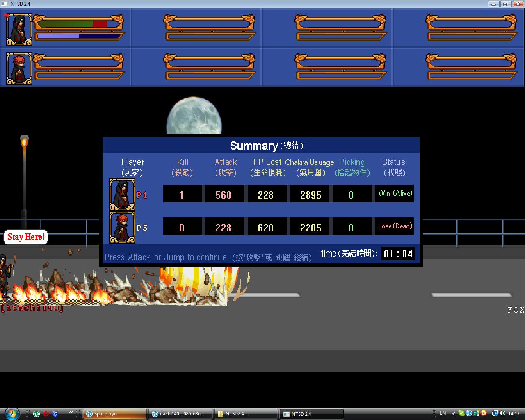Open the volume speaker tray icon
This screenshot has width=525, height=420.
502,413
